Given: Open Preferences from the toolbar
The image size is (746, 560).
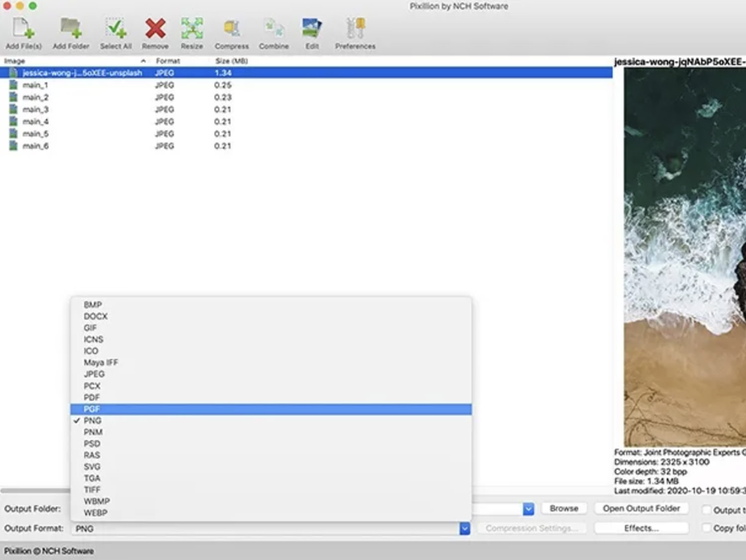Looking at the screenshot, I should pyautogui.click(x=355, y=29).
